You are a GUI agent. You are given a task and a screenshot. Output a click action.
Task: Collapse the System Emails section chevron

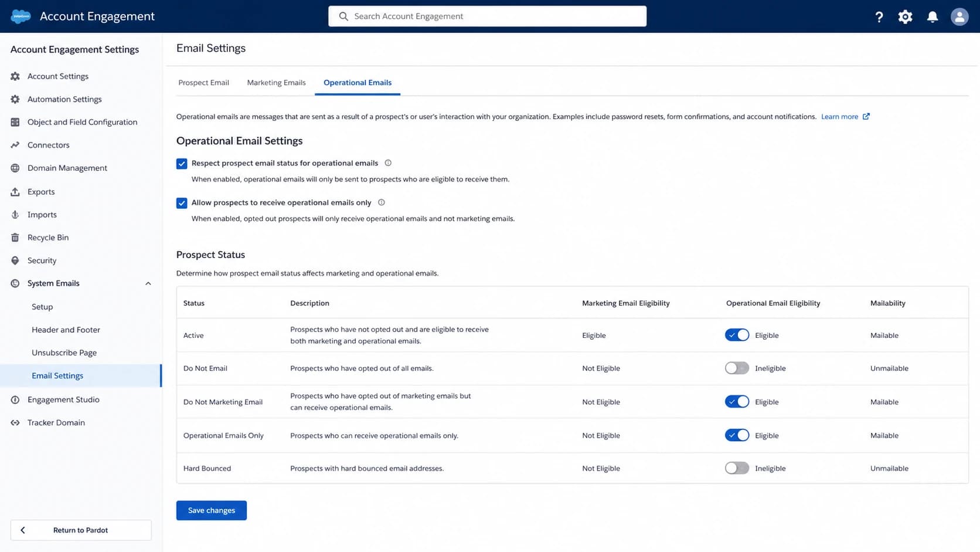click(x=148, y=283)
